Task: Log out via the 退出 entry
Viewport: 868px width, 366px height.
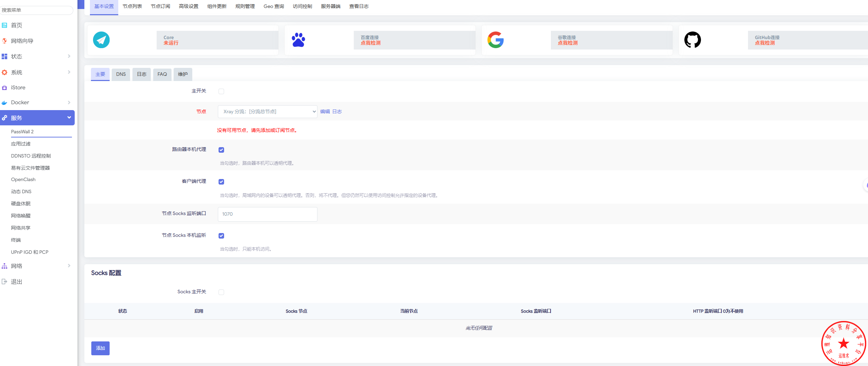Action: [16, 282]
